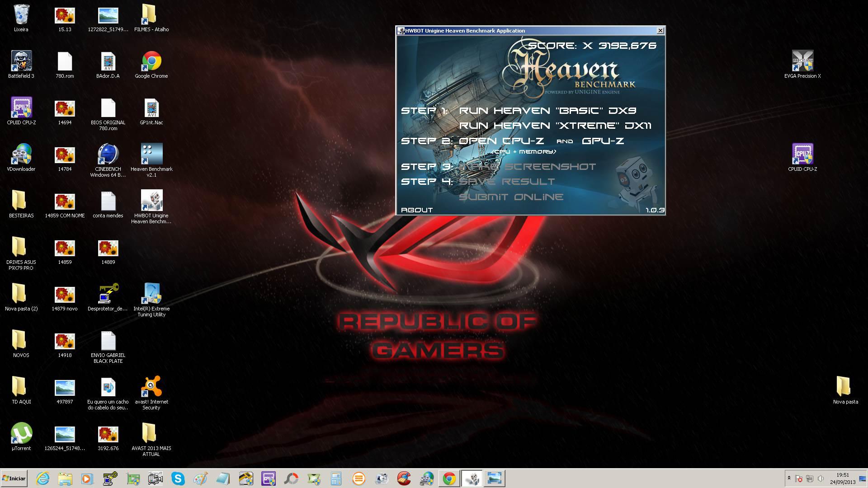868x488 pixels.
Task: Select the Eu quero um cacho audio file
Action: pos(108,393)
